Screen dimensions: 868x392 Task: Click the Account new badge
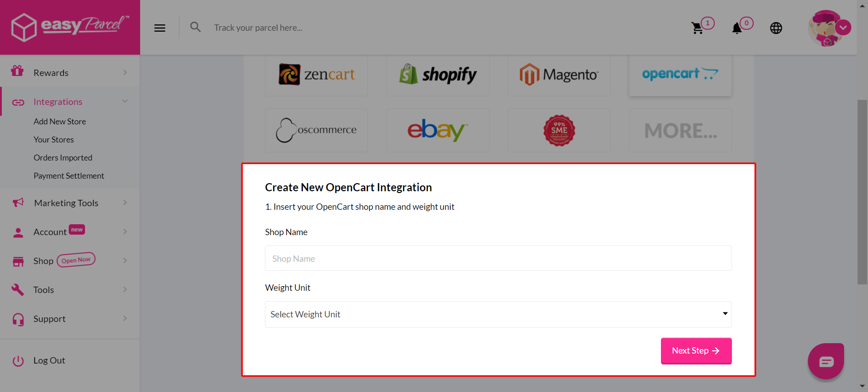77,230
